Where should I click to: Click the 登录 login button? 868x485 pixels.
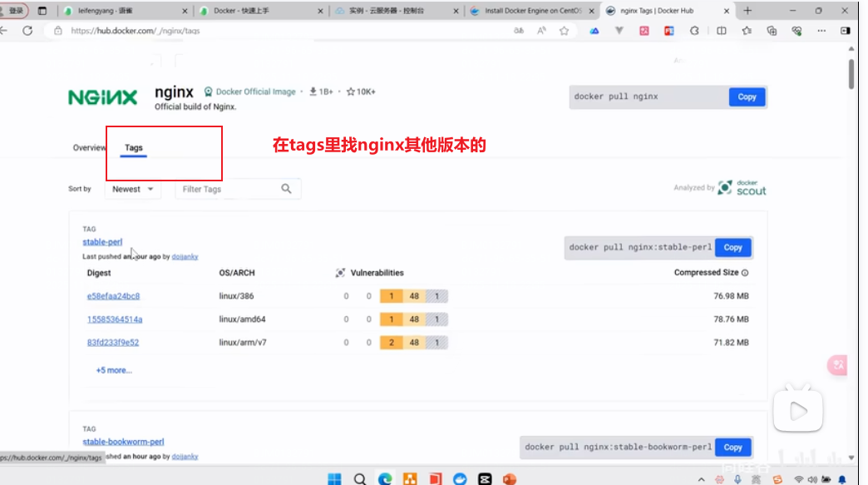click(x=14, y=11)
